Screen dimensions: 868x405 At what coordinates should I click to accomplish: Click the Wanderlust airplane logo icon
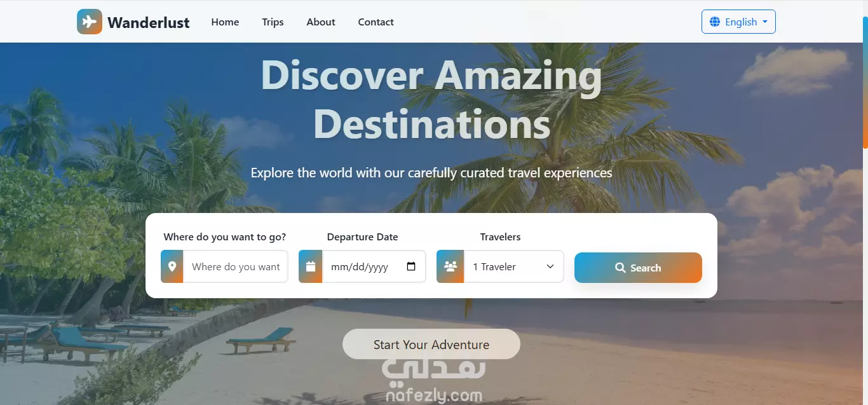pos(90,22)
